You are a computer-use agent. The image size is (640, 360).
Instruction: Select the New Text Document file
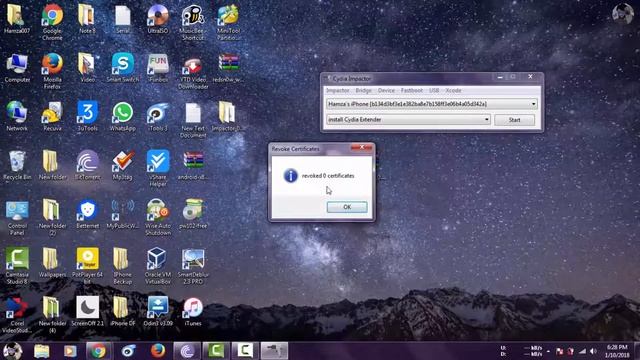(x=193, y=119)
